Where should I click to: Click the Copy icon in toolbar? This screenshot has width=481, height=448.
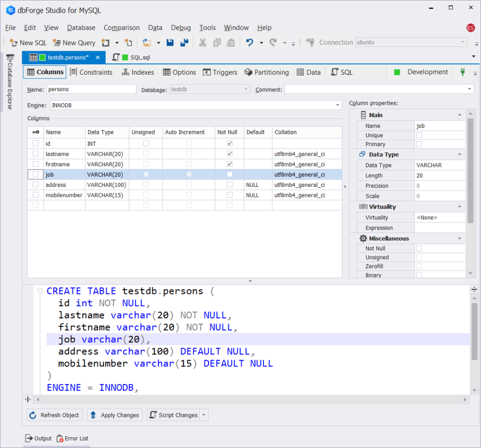pyautogui.click(x=217, y=43)
